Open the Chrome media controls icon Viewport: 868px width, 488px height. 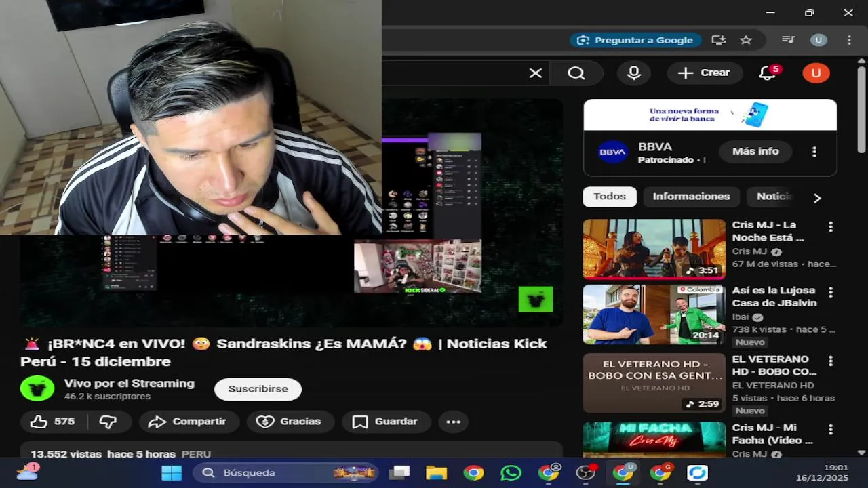point(787,40)
